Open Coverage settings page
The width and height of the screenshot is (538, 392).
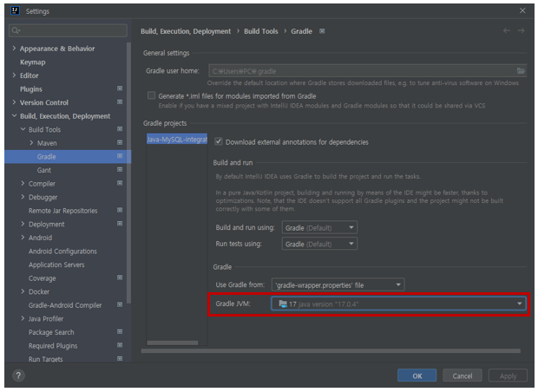42,278
